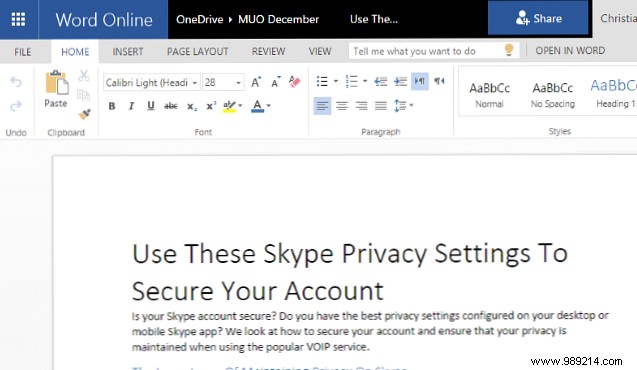Click the Paste clipboard icon
The image size is (637, 370).
[x=56, y=83]
